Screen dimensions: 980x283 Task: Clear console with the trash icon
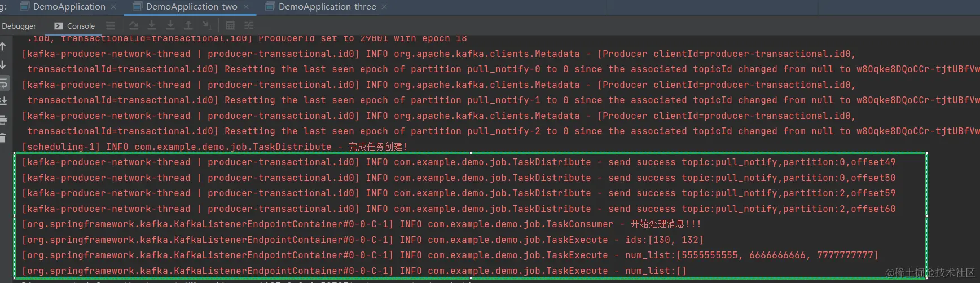point(3,138)
